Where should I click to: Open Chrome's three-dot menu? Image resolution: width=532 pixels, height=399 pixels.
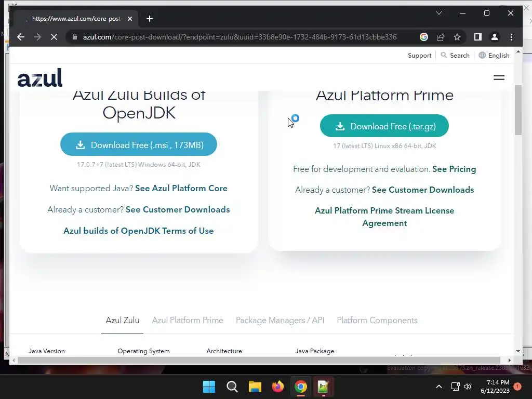(x=511, y=37)
